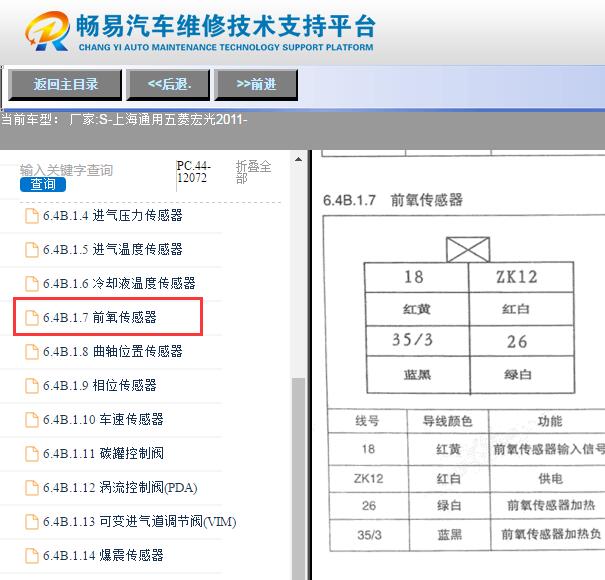This screenshot has width=605, height=580.
Task: Click 折叠全部 to collapse all items
Action: click(253, 172)
